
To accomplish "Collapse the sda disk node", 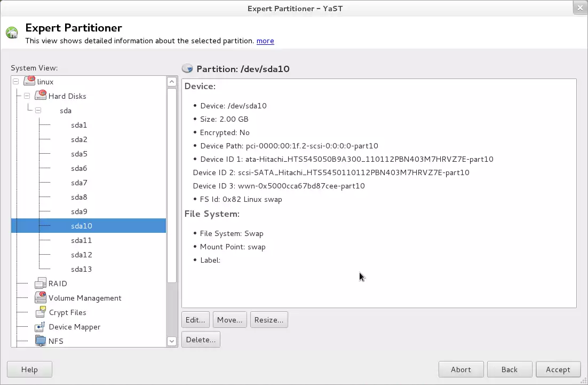I will [38, 111].
